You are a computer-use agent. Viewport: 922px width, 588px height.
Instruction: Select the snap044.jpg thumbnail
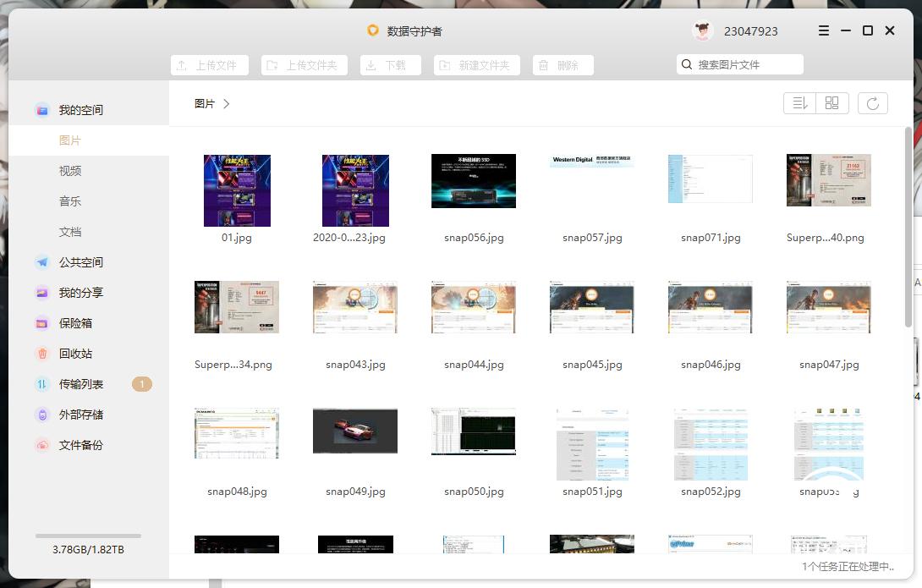[474, 307]
